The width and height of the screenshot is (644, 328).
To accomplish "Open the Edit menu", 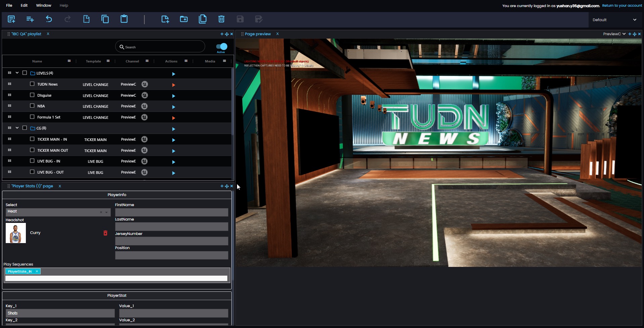I will pyautogui.click(x=24, y=5).
